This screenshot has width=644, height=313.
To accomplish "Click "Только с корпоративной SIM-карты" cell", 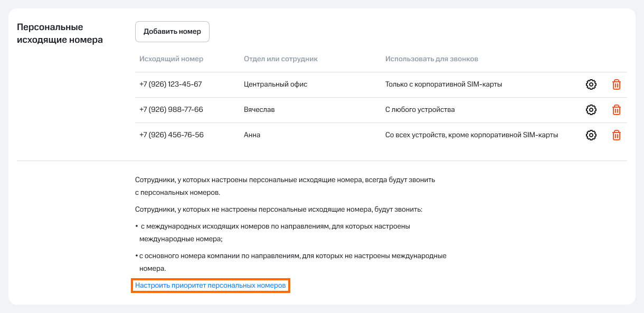I will click(443, 84).
